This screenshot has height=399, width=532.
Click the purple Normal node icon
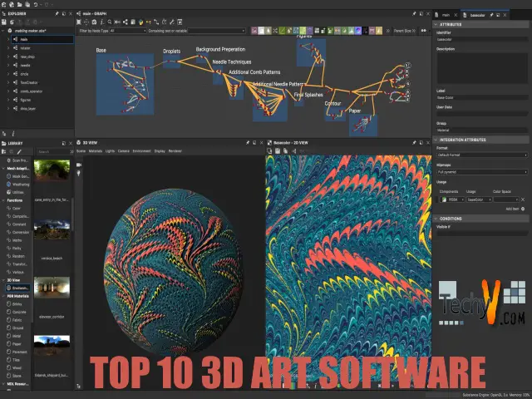(358, 31)
